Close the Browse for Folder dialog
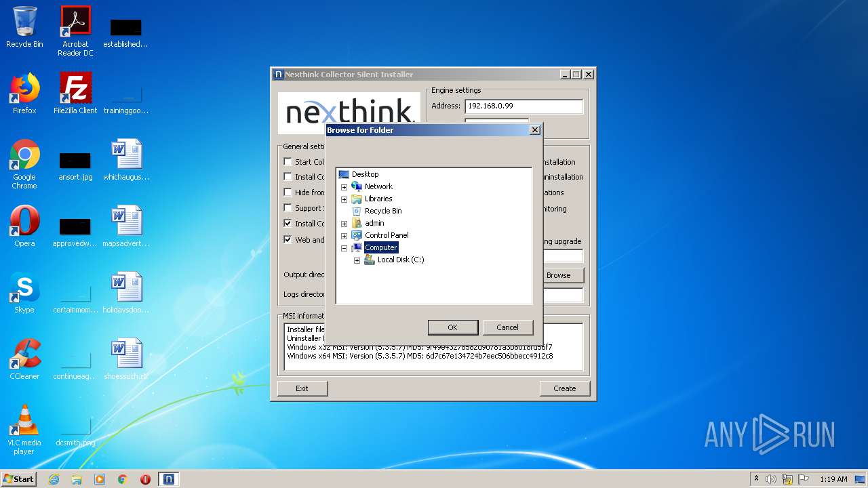This screenshot has width=868, height=488. pos(534,129)
